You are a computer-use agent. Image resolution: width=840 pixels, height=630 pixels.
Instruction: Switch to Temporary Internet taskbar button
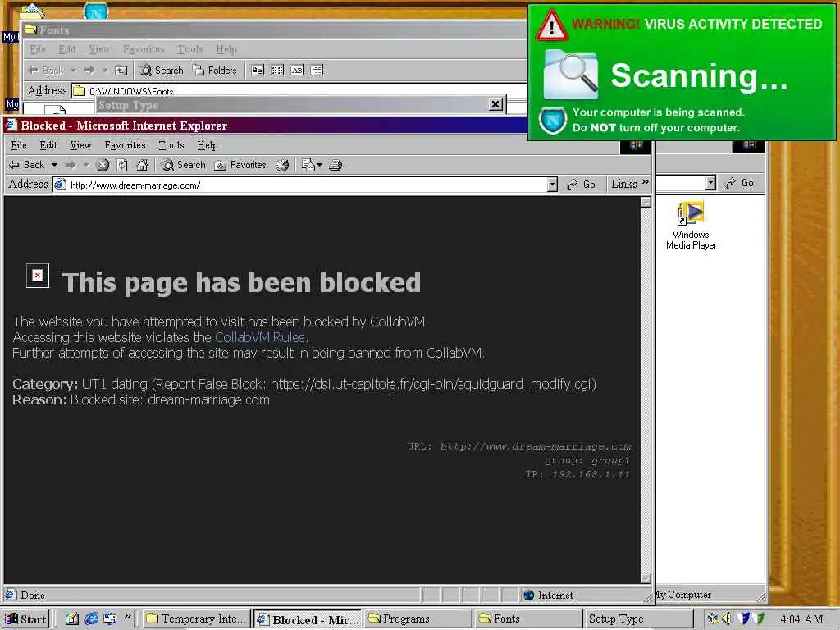[197, 619]
